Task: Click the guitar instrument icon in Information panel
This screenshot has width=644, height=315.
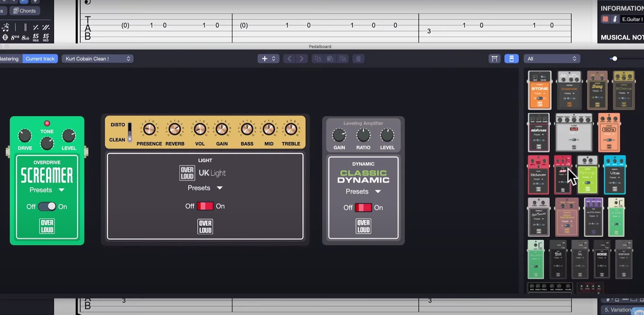Action: tap(615, 19)
